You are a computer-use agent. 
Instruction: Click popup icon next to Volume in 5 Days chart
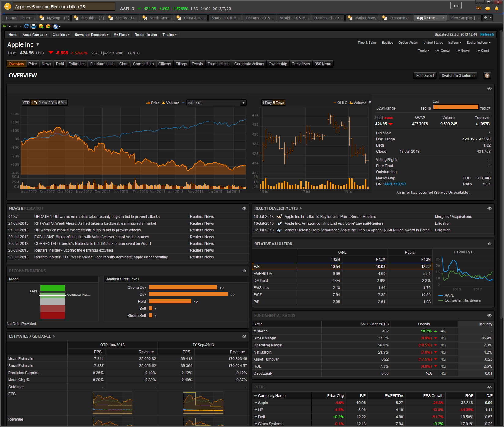(369, 102)
